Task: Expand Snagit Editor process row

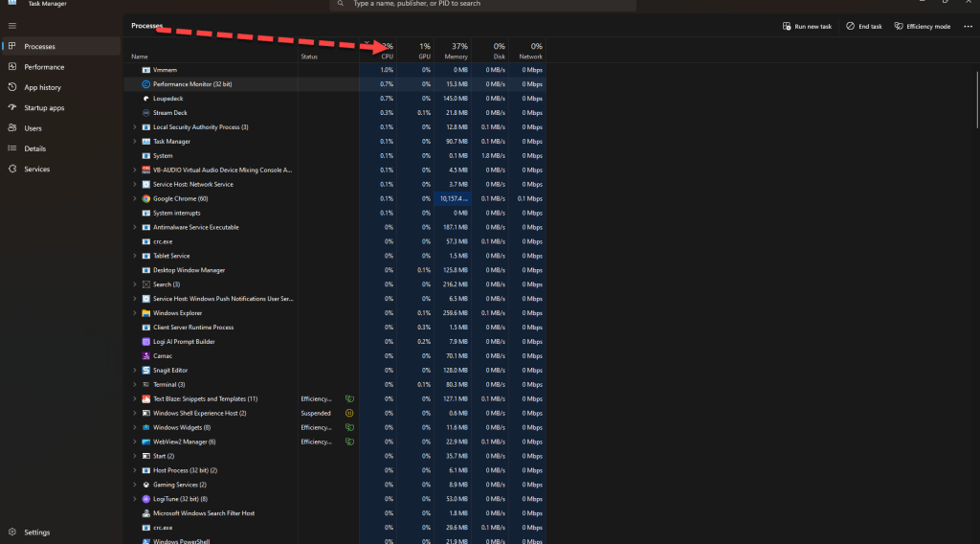Action: (134, 371)
